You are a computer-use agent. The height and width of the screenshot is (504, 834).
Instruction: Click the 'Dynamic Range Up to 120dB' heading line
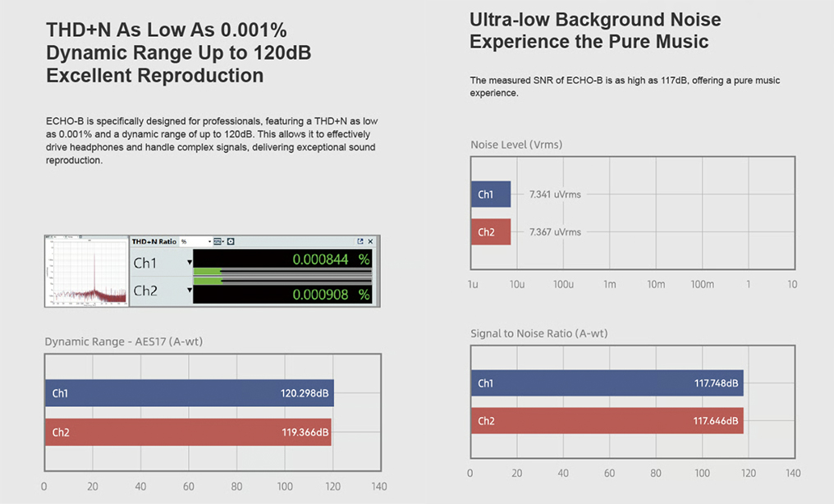(x=179, y=53)
